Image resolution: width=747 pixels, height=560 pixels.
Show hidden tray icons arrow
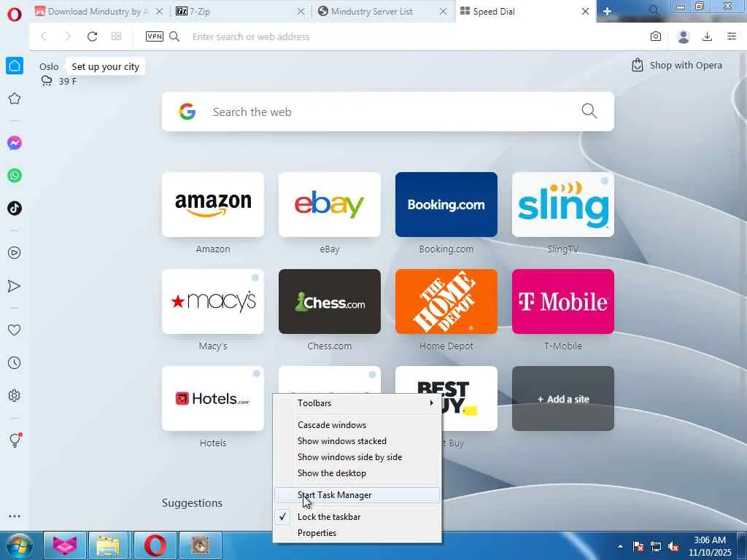(620, 546)
